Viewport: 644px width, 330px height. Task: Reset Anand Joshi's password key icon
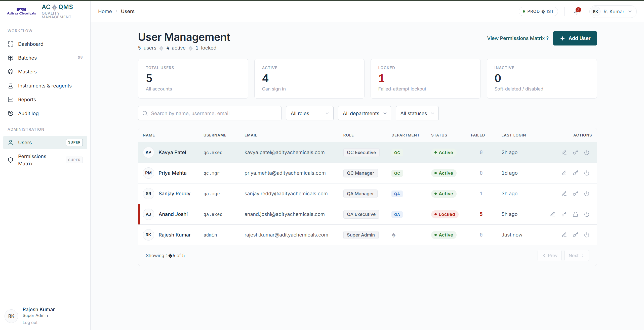[564, 214]
